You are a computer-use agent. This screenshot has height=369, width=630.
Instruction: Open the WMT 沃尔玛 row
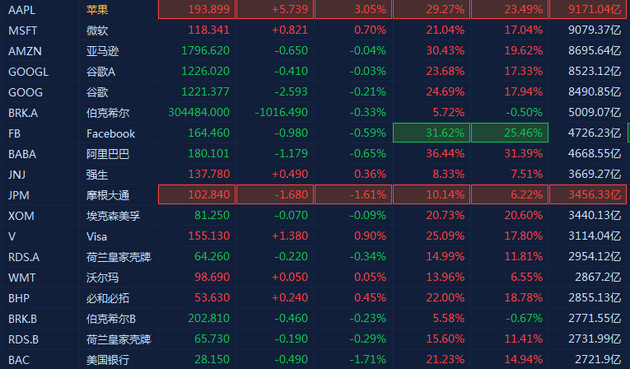click(x=315, y=277)
